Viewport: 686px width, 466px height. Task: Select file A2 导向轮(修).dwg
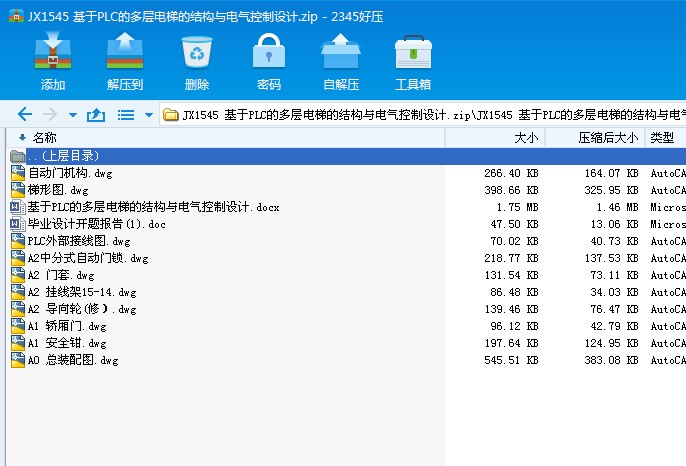coord(82,309)
